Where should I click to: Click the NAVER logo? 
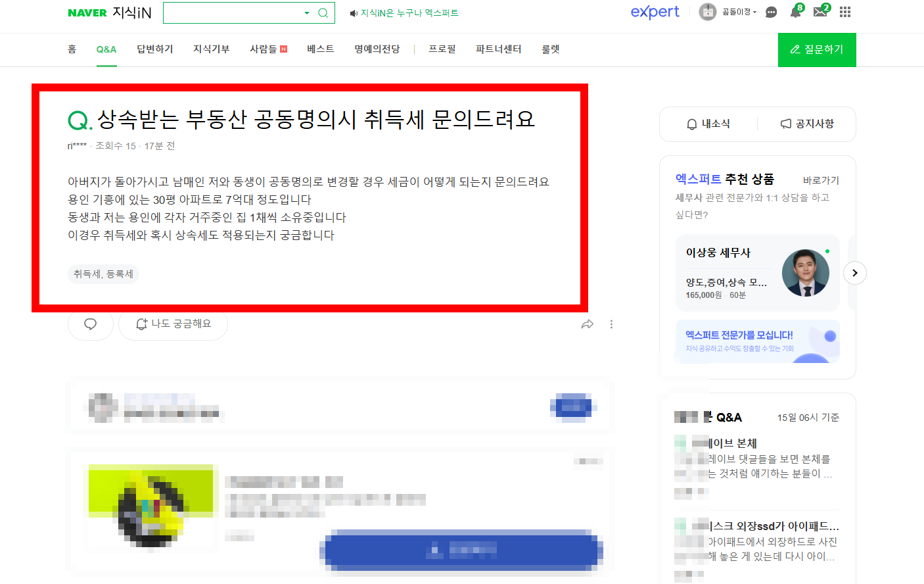click(x=87, y=12)
